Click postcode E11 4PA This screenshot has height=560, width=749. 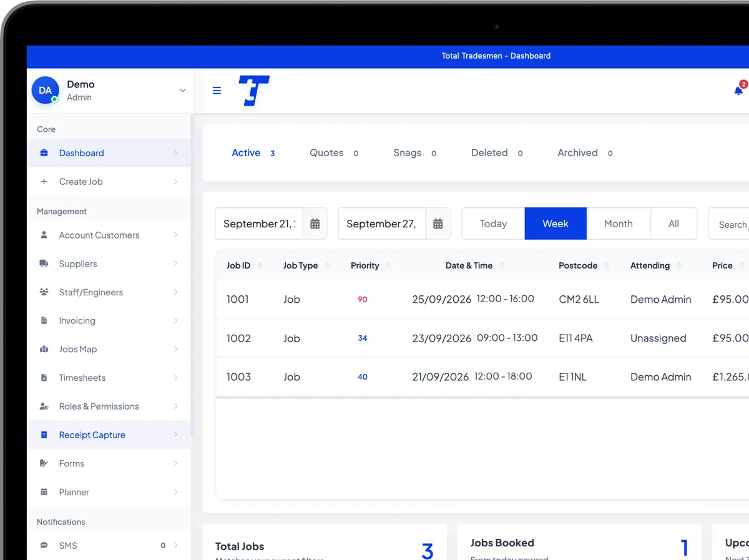(575, 338)
